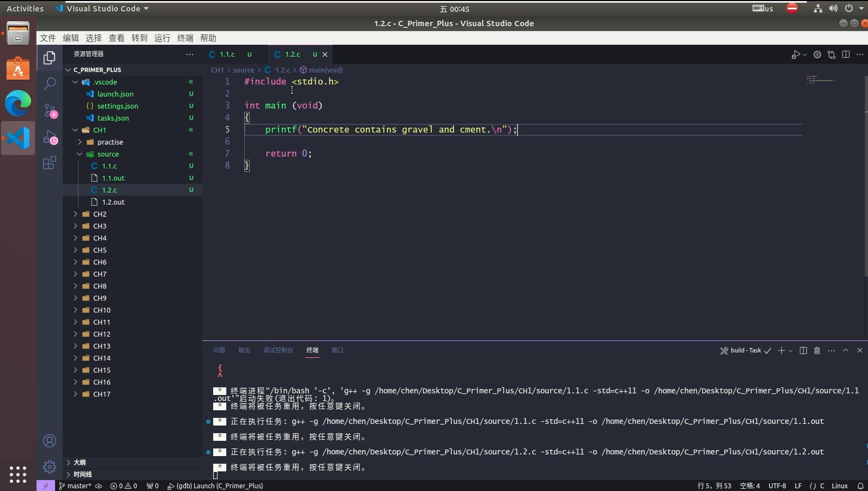
Task: Open the new terminal profile dropdown
Action: (791, 351)
